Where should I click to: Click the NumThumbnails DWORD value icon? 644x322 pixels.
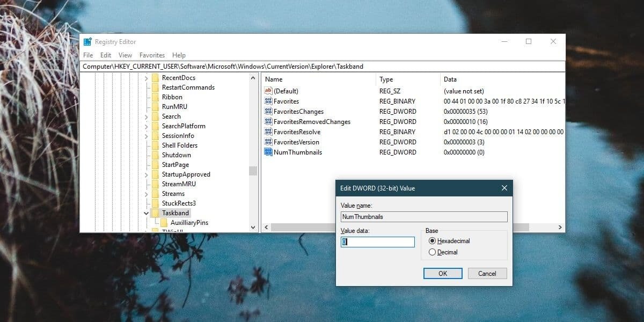(x=268, y=152)
